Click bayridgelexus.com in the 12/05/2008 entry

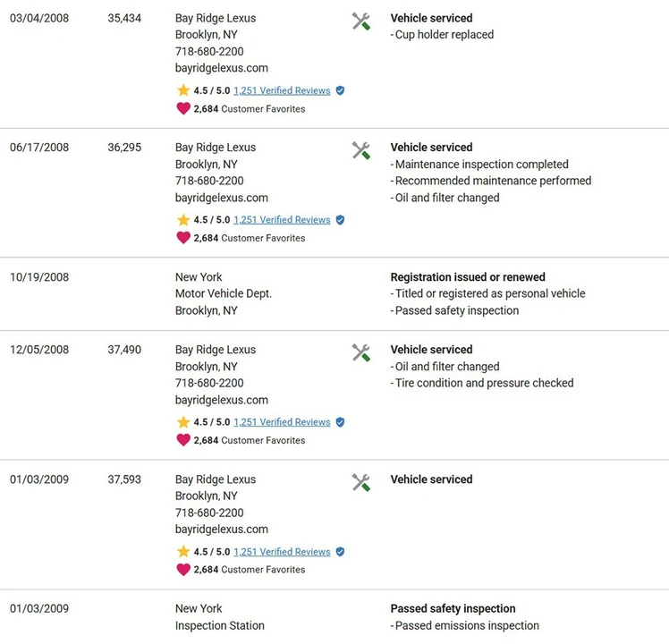point(222,401)
